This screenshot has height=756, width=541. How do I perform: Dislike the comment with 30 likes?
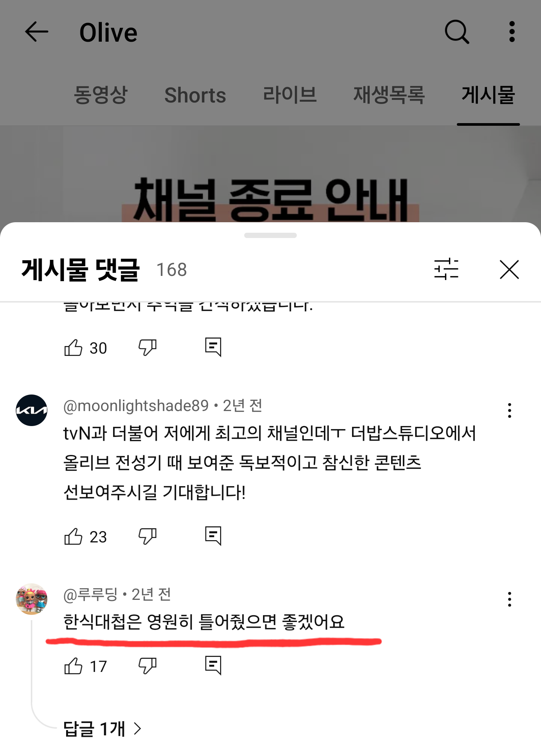pos(148,348)
